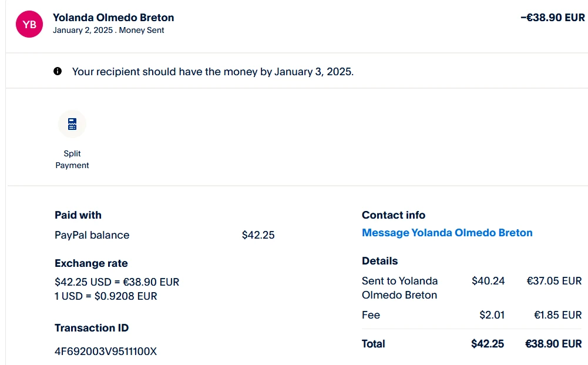Click the Contact info heading
This screenshot has height=365, width=588.
[x=394, y=215]
